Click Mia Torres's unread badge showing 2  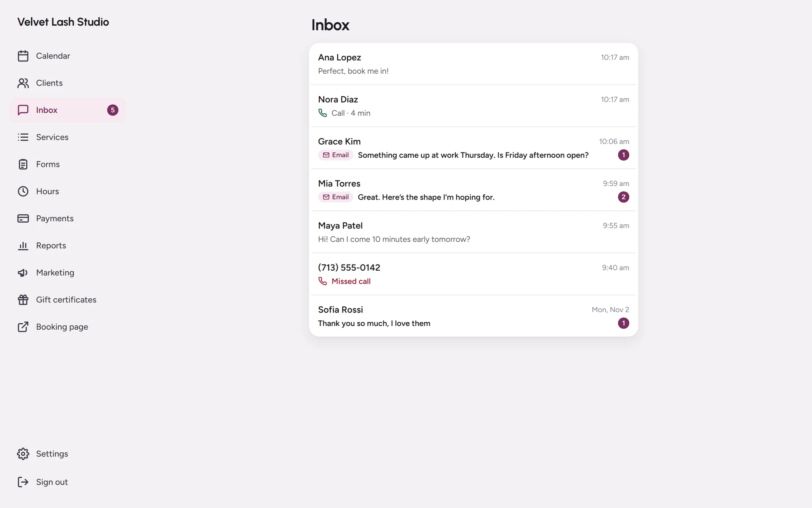[624, 197]
